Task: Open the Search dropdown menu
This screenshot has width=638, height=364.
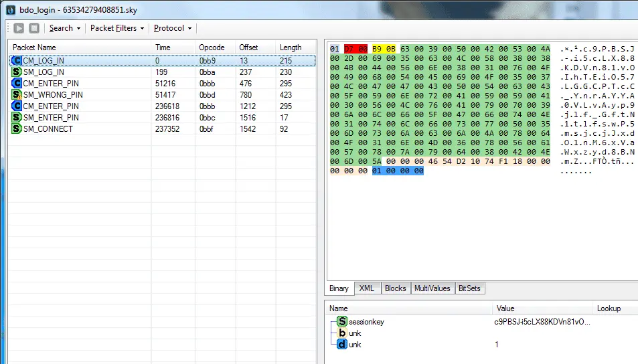Action: tap(65, 28)
